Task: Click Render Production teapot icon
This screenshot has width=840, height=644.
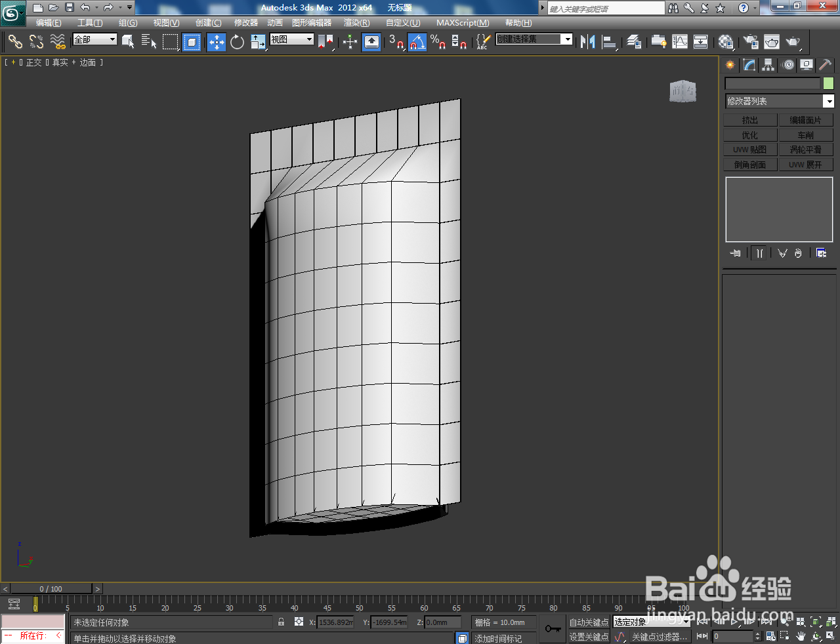Action: point(793,42)
